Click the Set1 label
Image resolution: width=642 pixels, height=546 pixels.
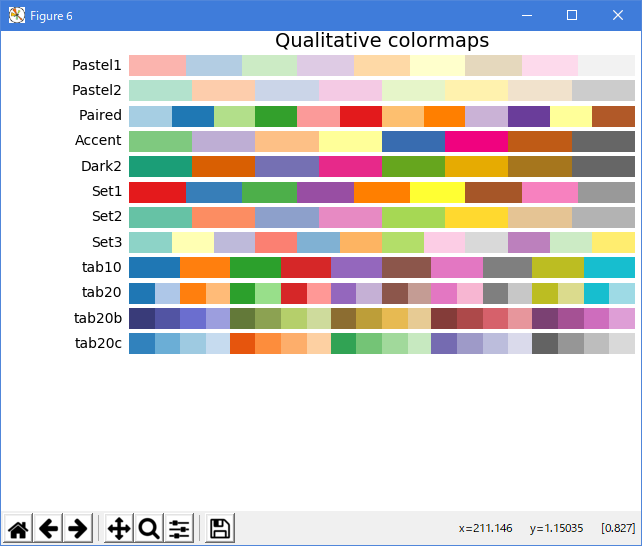pyautogui.click(x=107, y=191)
